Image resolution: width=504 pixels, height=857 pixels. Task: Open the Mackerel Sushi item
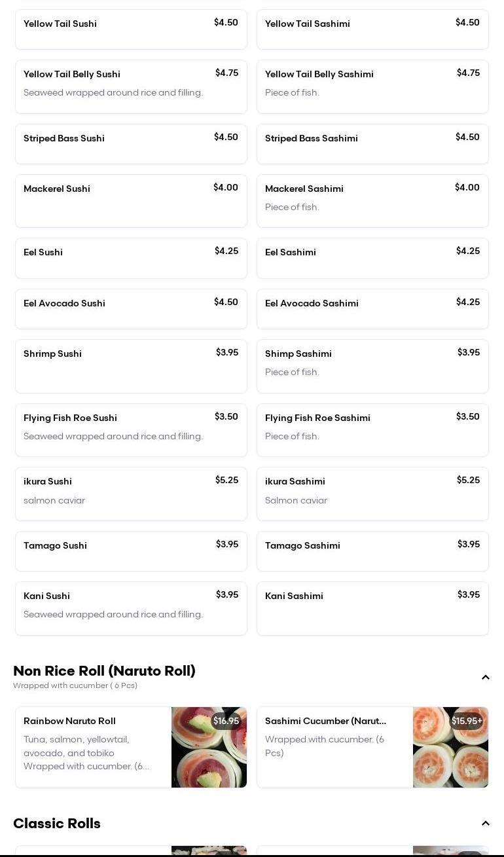(131, 201)
